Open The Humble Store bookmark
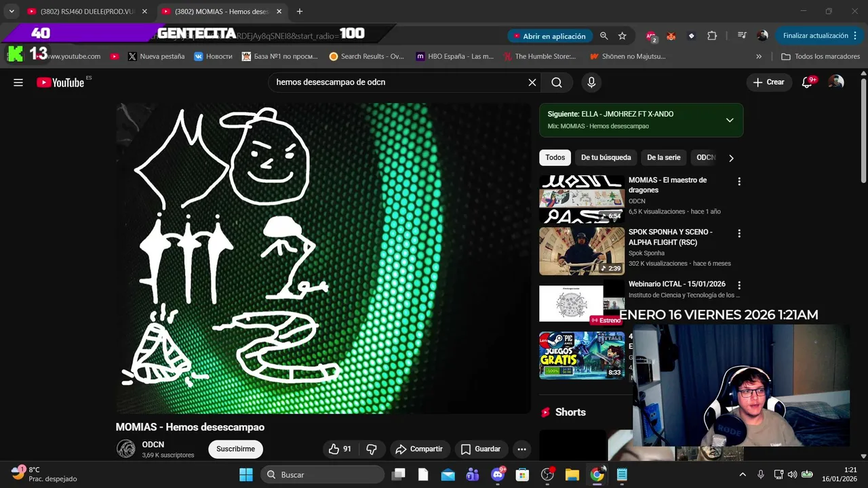The height and width of the screenshot is (488, 868). pos(540,56)
